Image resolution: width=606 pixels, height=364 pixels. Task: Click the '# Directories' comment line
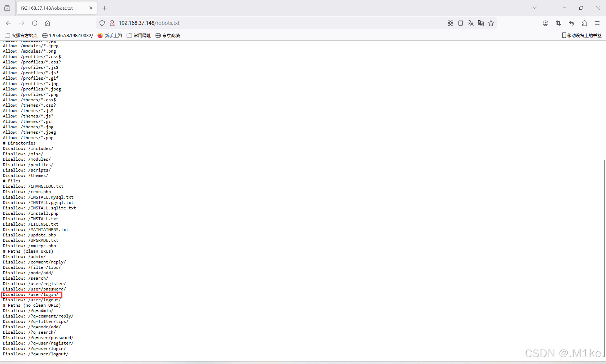(x=19, y=143)
